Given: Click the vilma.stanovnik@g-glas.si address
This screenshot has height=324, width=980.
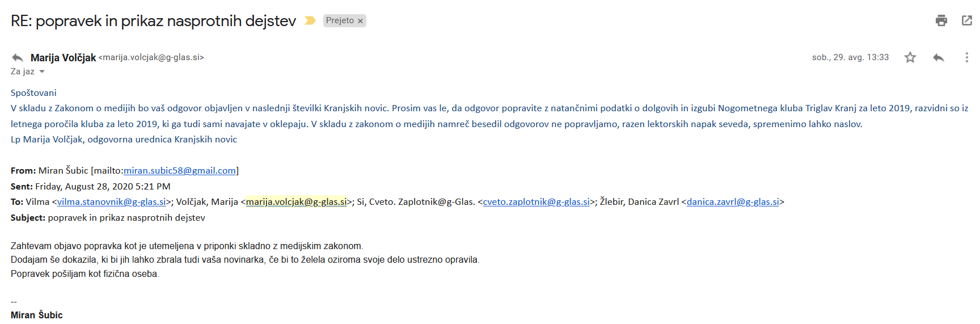Looking at the screenshot, I should (111, 201).
